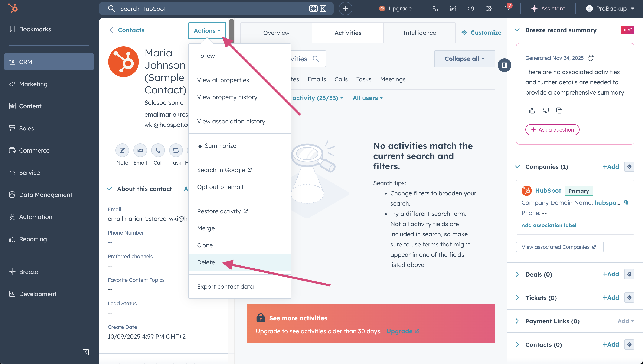Regenerate the Breeze record summary
This screenshot has height=364, width=643.
point(591,58)
